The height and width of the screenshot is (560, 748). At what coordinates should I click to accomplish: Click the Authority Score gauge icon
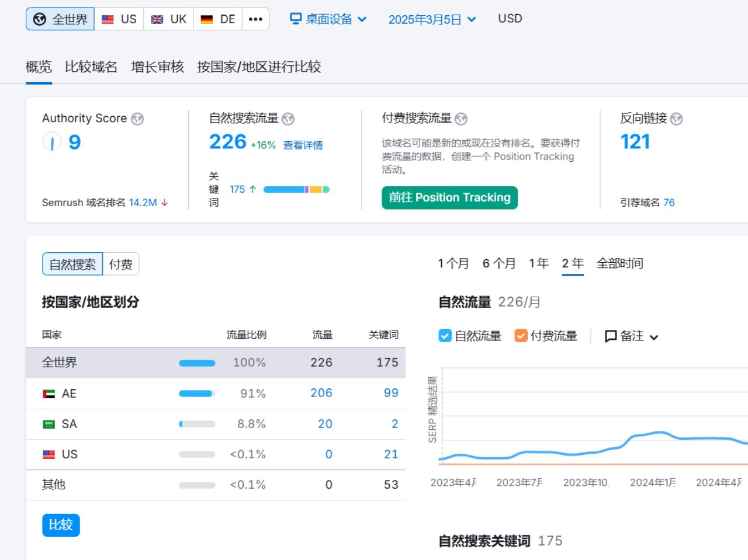click(52, 142)
